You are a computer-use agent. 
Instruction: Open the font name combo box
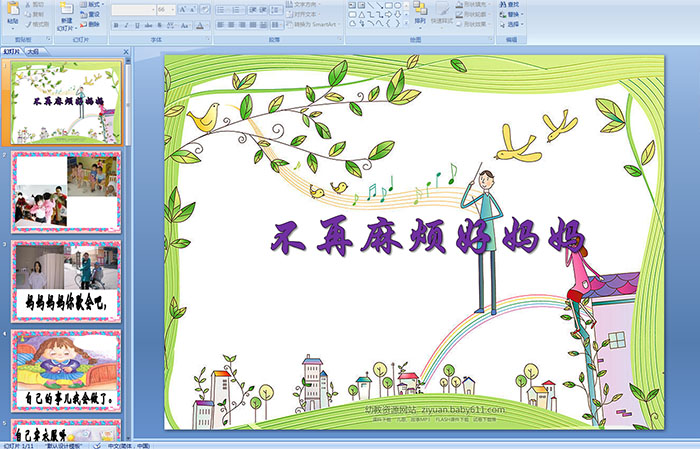(x=133, y=9)
